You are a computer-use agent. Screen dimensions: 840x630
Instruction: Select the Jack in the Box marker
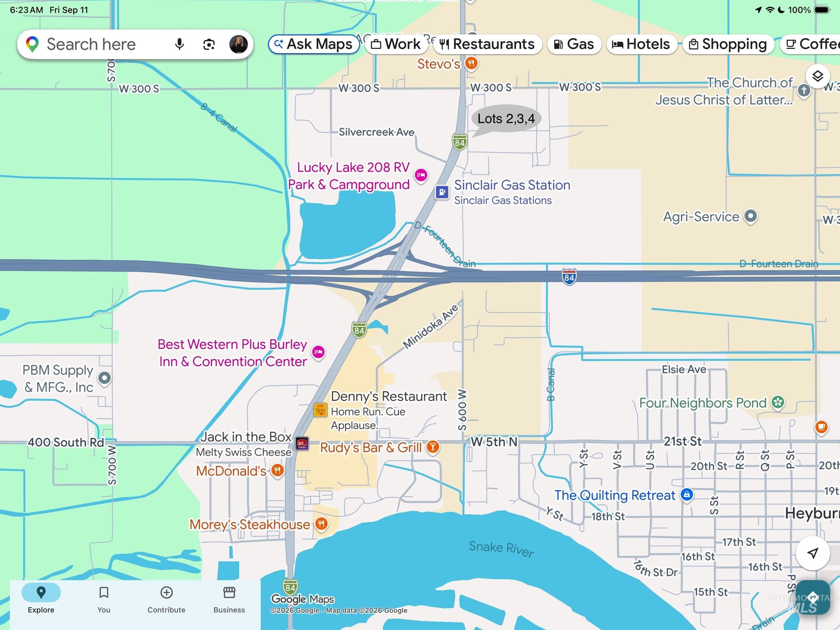pyautogui.click(x=302, y=443)
